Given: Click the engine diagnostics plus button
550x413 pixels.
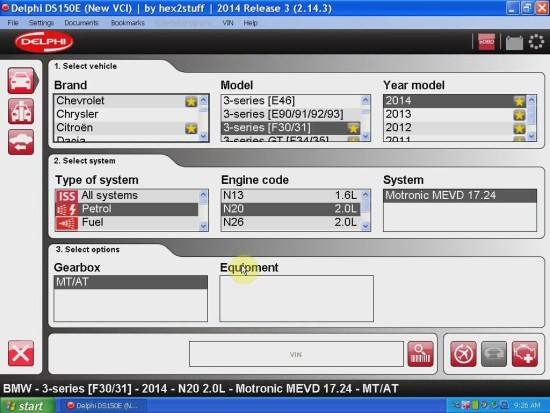Looking at the screenshot, I should (525, 354).
